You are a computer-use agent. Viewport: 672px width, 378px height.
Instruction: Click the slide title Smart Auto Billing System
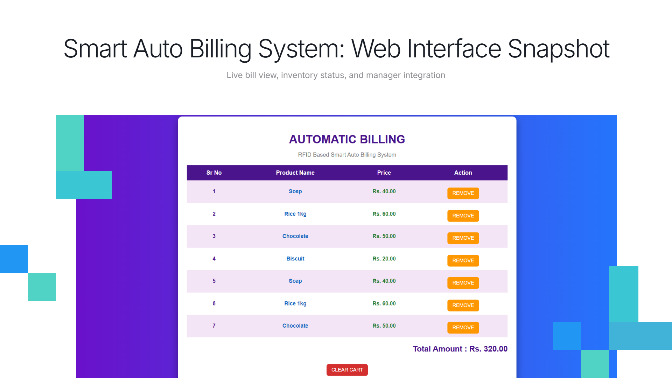[336, 48]
